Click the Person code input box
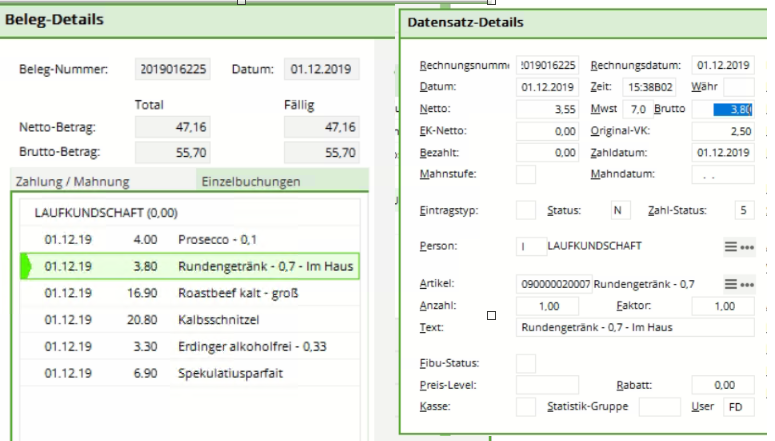Screen dimensions: 775x441 coord(531,246)
